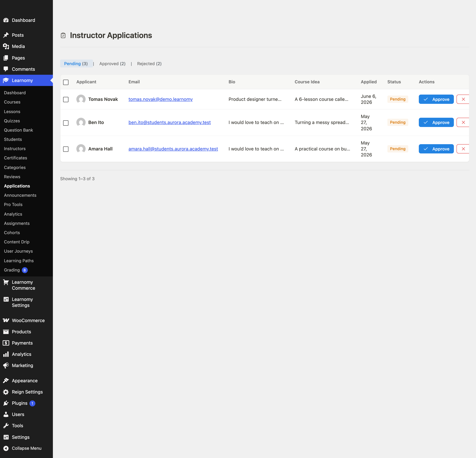Viewport: 476px width, 458px height.
Task: Click the Learnomy Commerce cart icon
Action: (6, 282)
